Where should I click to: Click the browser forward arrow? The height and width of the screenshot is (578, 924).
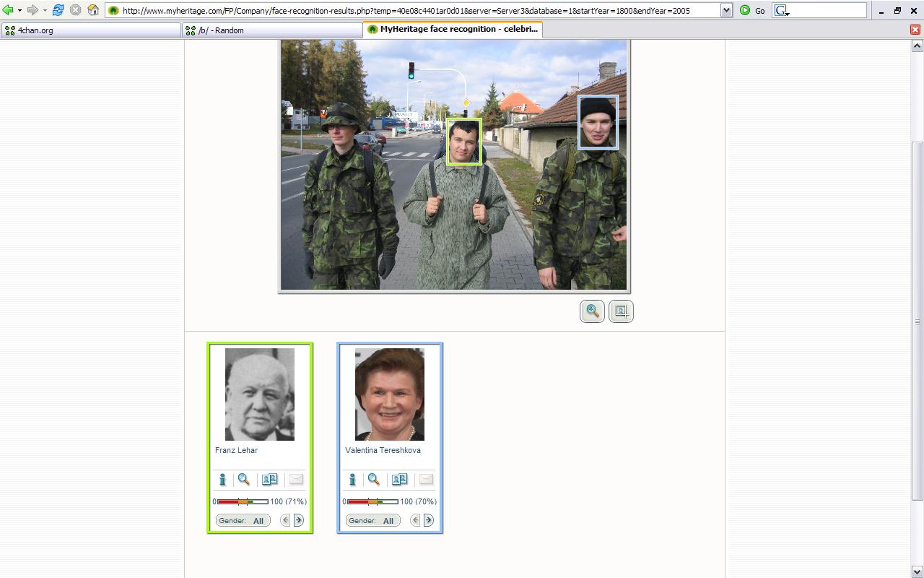32,10
